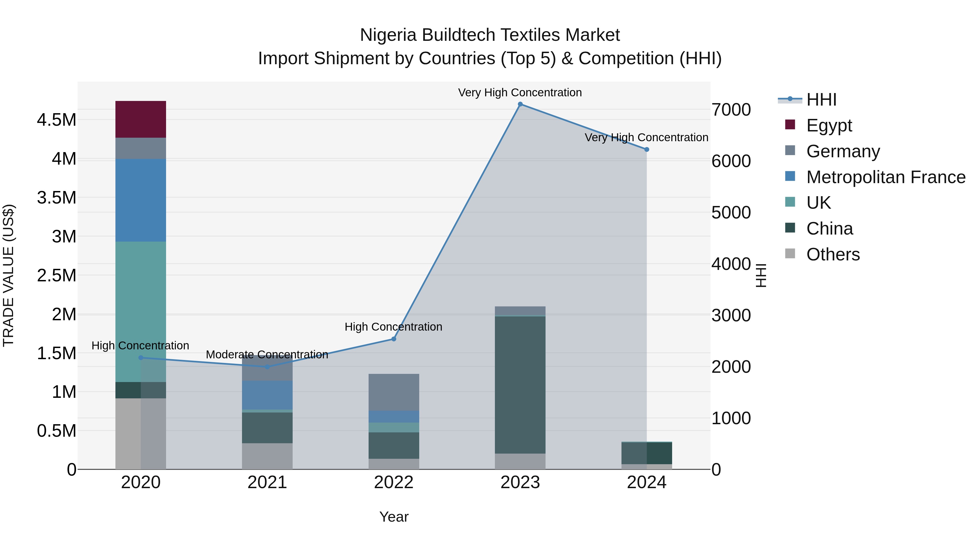Click the 4.5M left axis tick label

57,120
